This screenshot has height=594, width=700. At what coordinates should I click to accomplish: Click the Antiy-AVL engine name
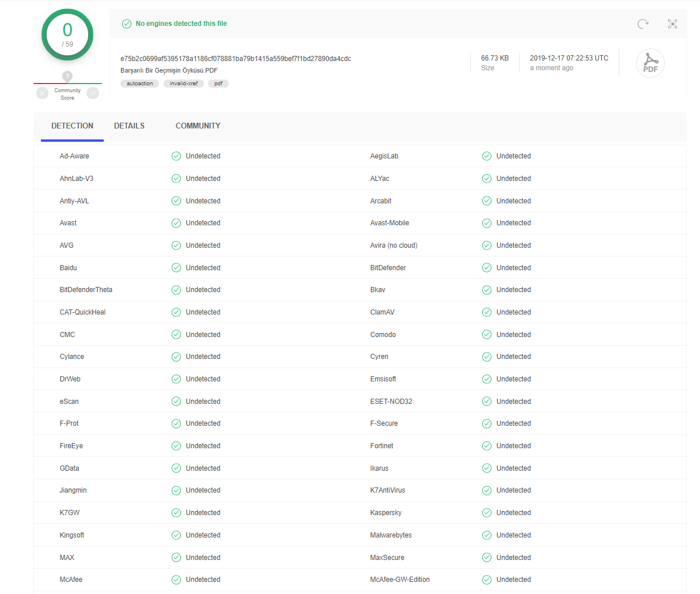tap(74, 201)
